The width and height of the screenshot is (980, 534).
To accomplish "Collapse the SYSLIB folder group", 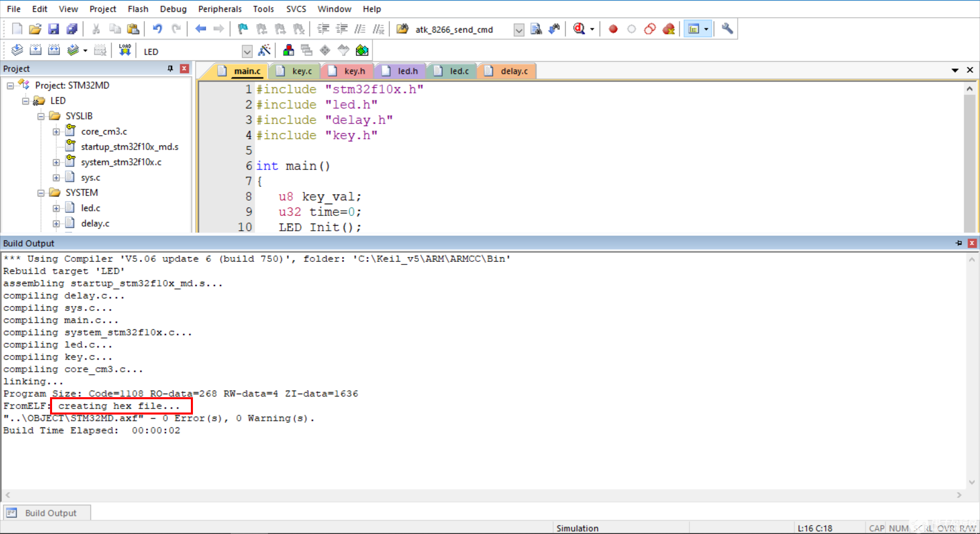I will (x=41, y=116).
